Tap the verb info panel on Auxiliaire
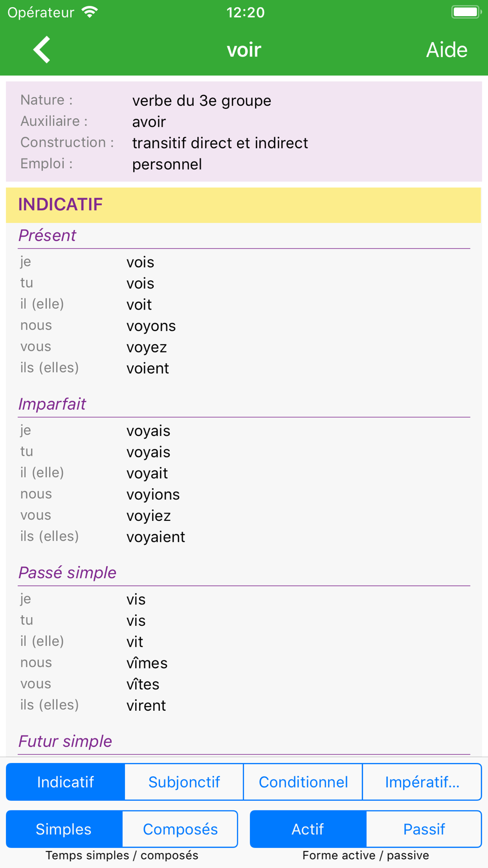 (x=244, y=122)
